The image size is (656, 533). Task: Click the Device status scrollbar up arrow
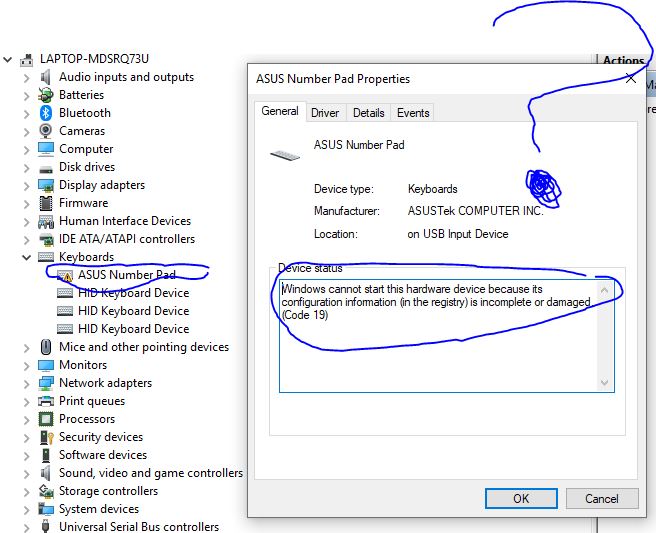604,290
